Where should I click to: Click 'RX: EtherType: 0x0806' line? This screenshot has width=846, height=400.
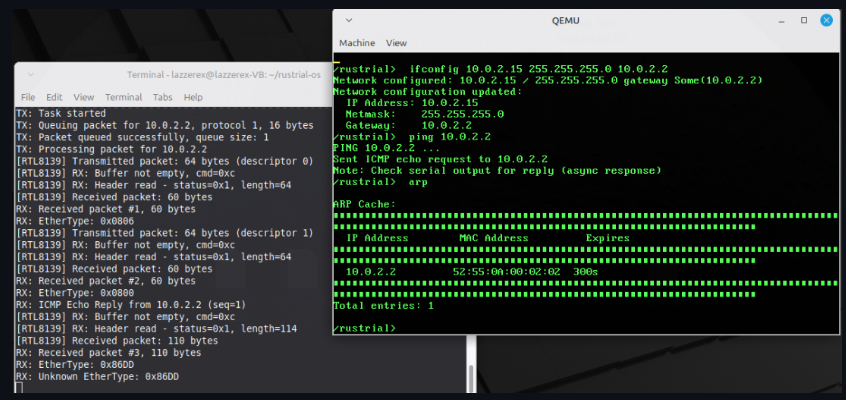[75, 221]
